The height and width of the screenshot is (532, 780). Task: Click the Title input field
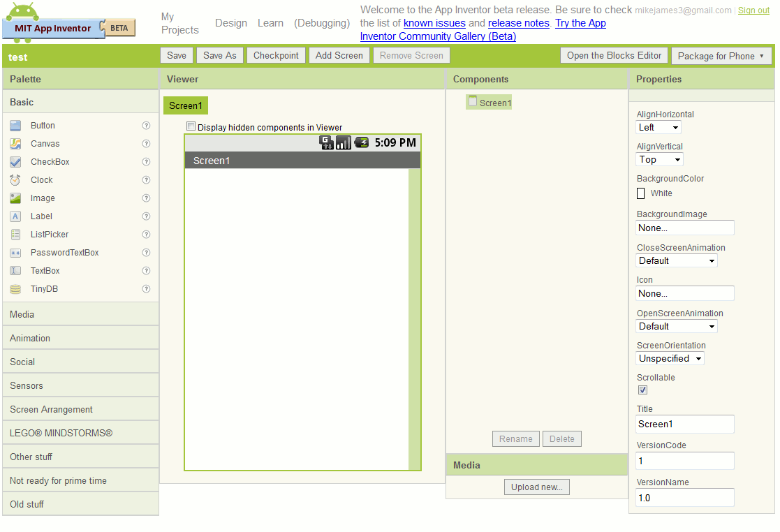pyautogui.click(x=685, y=424)
